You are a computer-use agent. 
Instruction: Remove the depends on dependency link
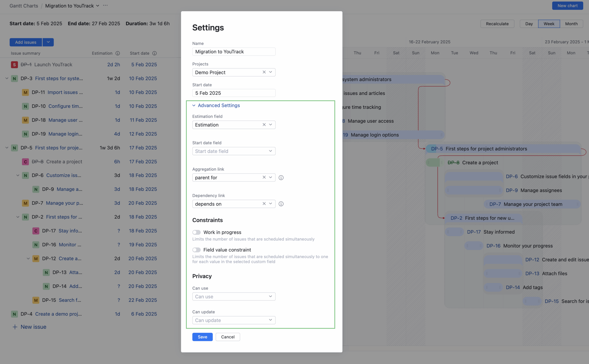(x=264, y=204)
